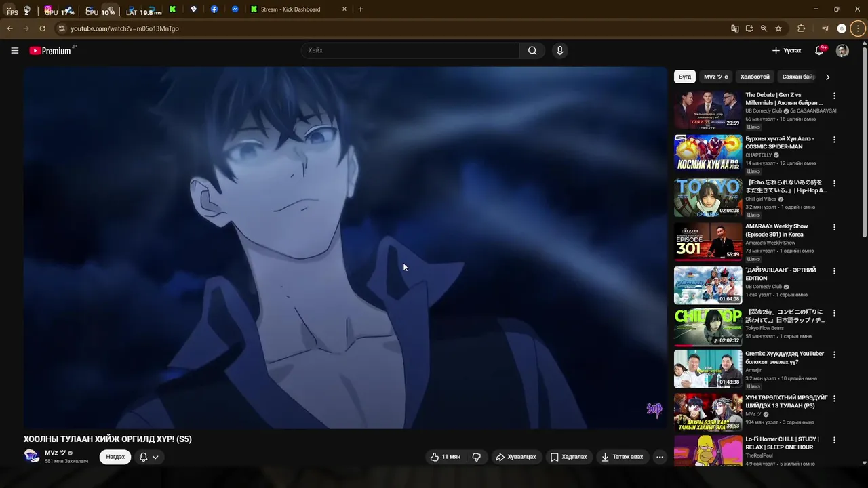Open the YouTube guide hamburger menu

14,50
